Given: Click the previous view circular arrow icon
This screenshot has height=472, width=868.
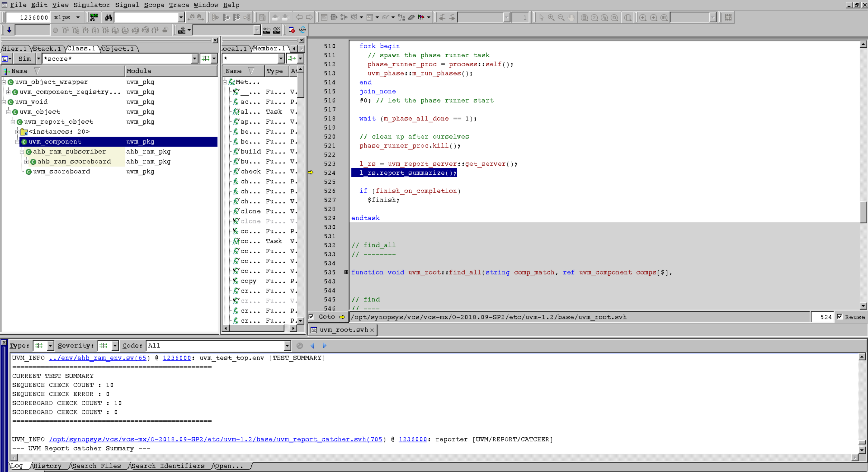Looking at the screenshot, I should point(643,17).
